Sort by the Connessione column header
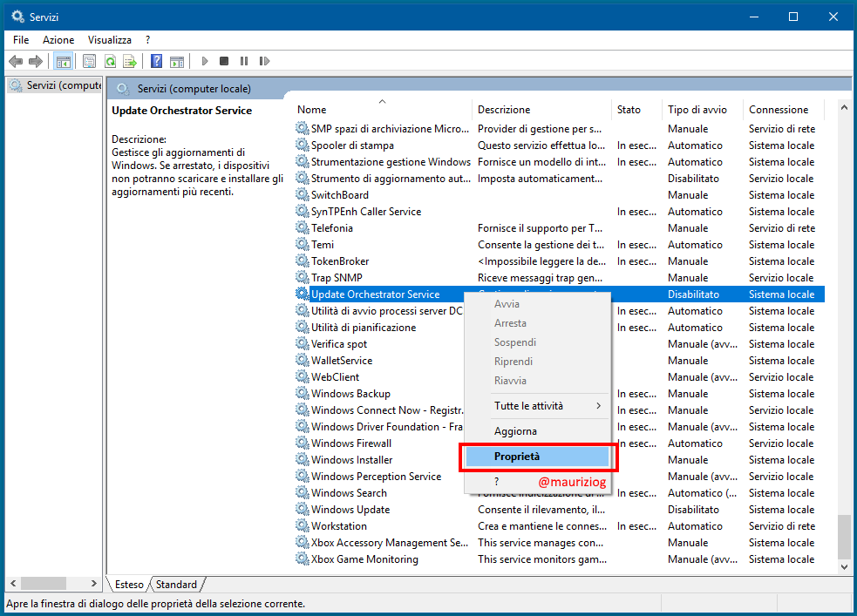This screenshot has height=616, width=857. pyautogui.click(x=783, y=109)
